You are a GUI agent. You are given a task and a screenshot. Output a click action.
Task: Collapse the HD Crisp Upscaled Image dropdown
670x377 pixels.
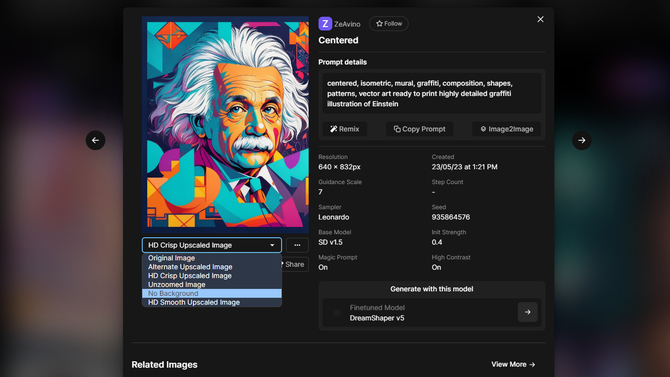212,245
